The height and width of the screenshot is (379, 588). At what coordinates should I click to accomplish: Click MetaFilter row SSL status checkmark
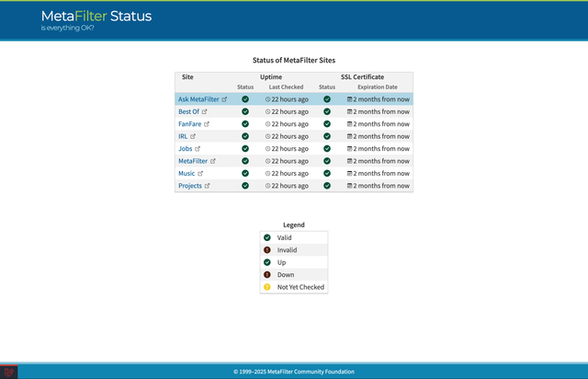point(327,161)
